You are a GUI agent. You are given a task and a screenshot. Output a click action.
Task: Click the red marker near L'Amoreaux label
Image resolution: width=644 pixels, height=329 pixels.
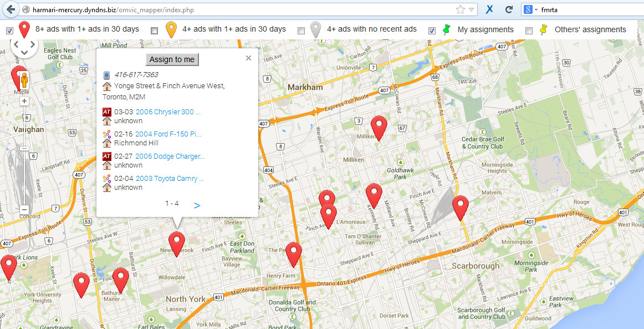(329, 217)
